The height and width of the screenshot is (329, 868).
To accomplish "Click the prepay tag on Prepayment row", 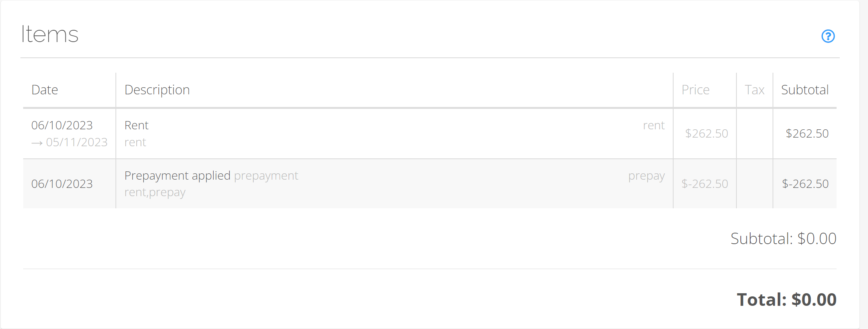I will 646,176.
